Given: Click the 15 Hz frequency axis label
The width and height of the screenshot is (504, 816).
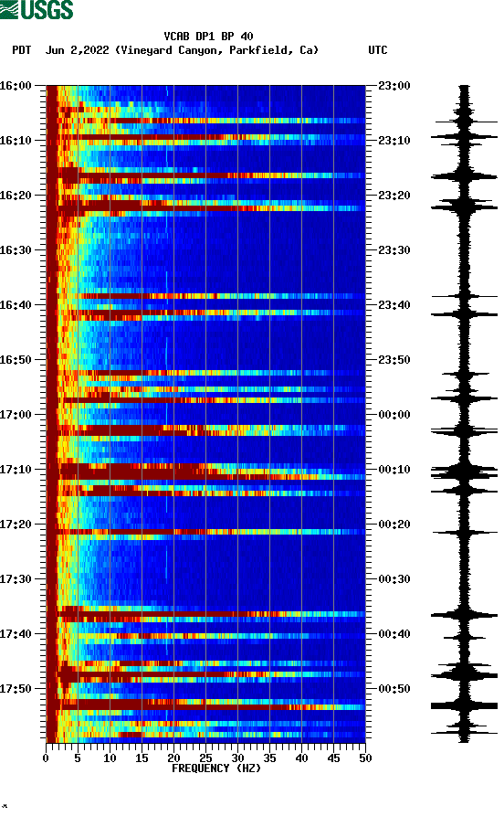Looking at the screenshot, I should [x=142, y=758].
